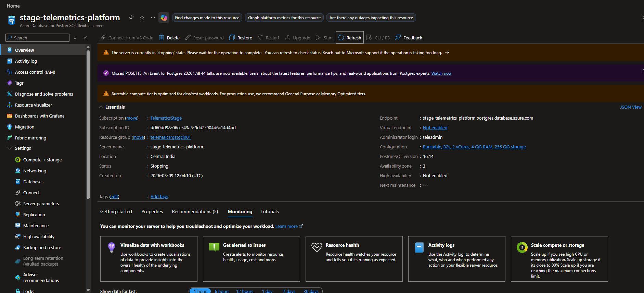The width and height of the screenshot is (644, 293).
Task: Click the Restore icon in toolbar
Action: [232, 38]
